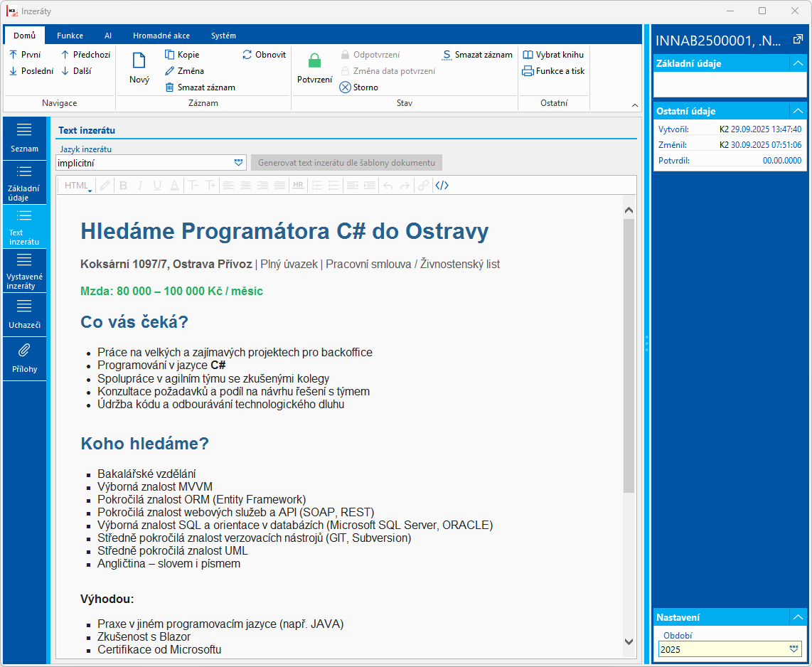Insert a numbered list
Image resolution: width=812 pixels, height=667 pixels.
pos(317,186)
